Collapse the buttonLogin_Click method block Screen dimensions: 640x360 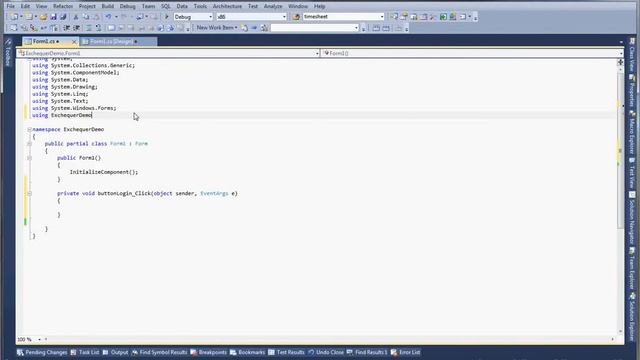click(29, 193)
